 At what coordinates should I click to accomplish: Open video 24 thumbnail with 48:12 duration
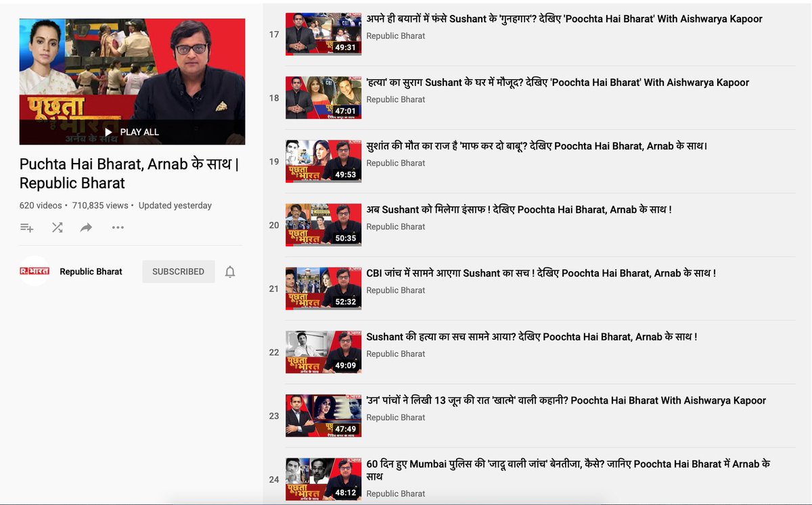(x=323, y=479)
